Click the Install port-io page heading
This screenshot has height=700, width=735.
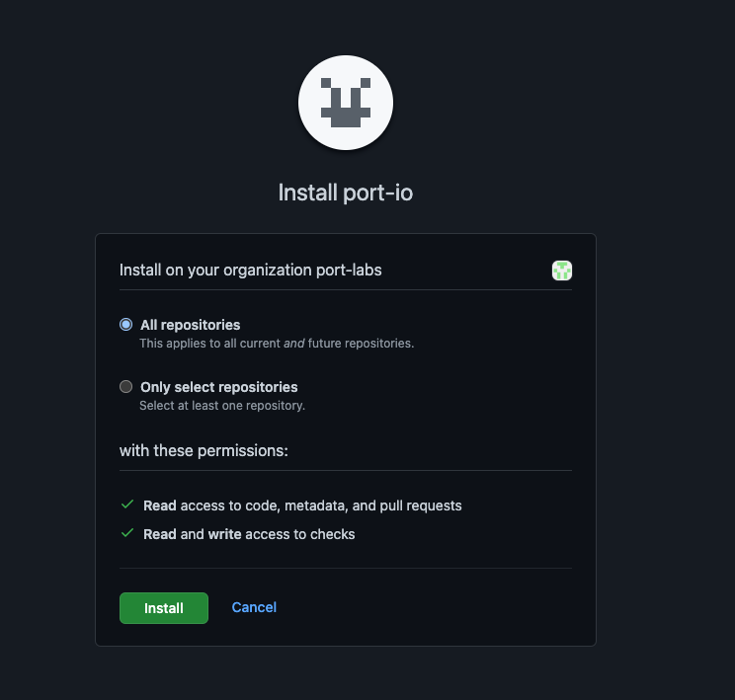tap(346, 193)
